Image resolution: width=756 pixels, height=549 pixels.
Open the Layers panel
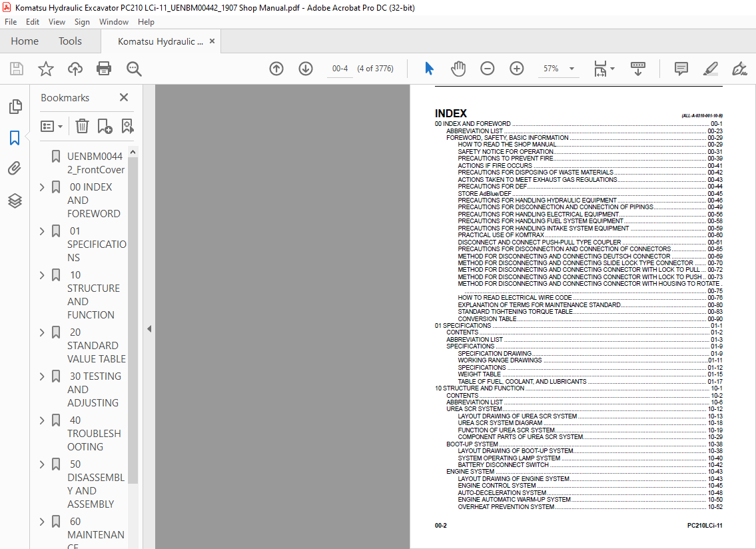[x=15, y=200]
